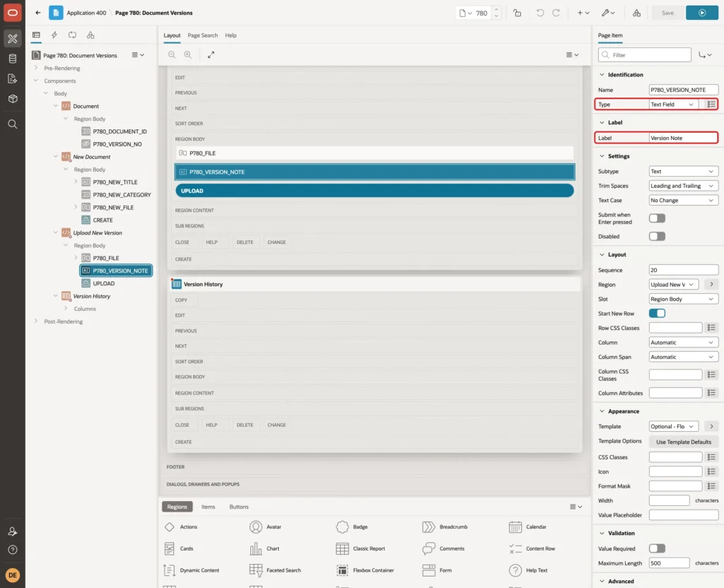The image size is (724, 588).
Task: Open the Slot dropdown showing Region Body
Action: coord(684,299)
